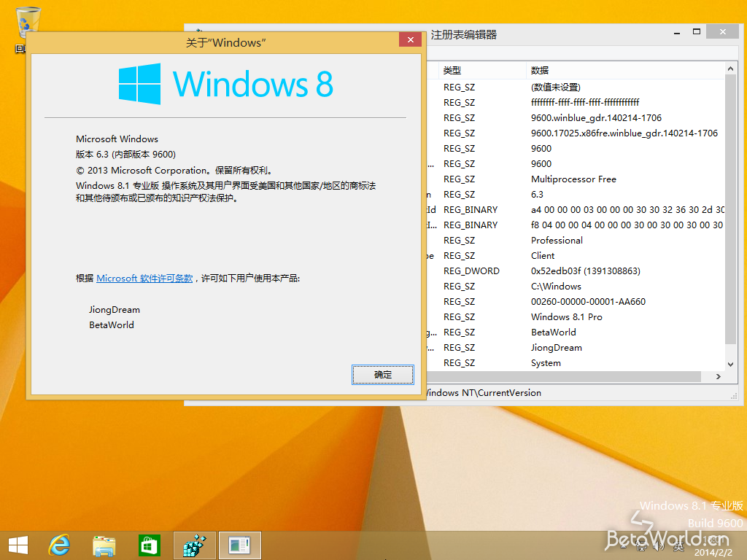
Task: Click OK (确定) in About Windows dialog
Action: tap(383, 375)
